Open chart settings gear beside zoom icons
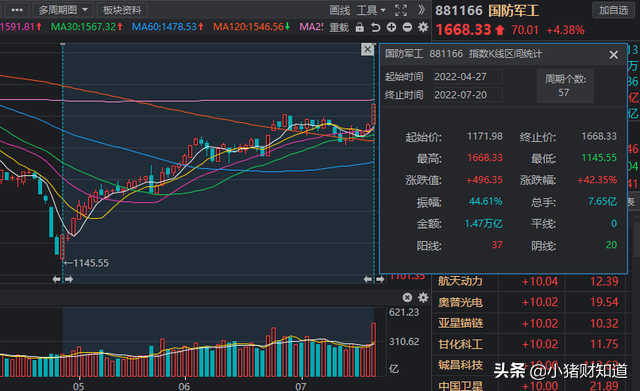The height and width of the screenshot is (391, 640). 423,27
